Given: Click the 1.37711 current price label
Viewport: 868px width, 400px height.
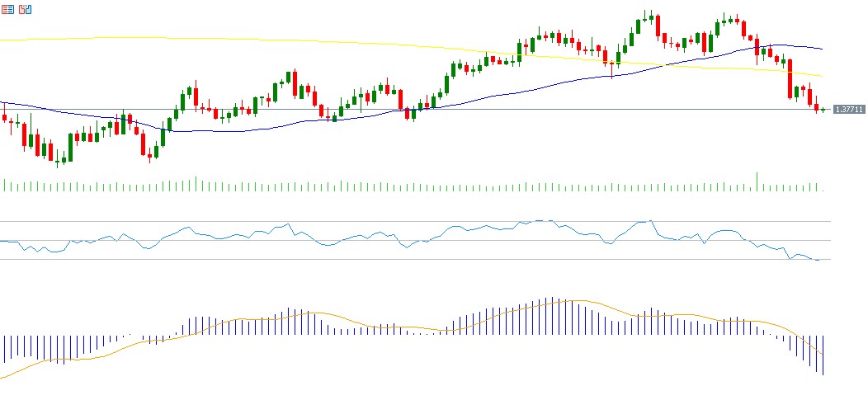Looking at the screenshot, I should [x=849, y=109].
